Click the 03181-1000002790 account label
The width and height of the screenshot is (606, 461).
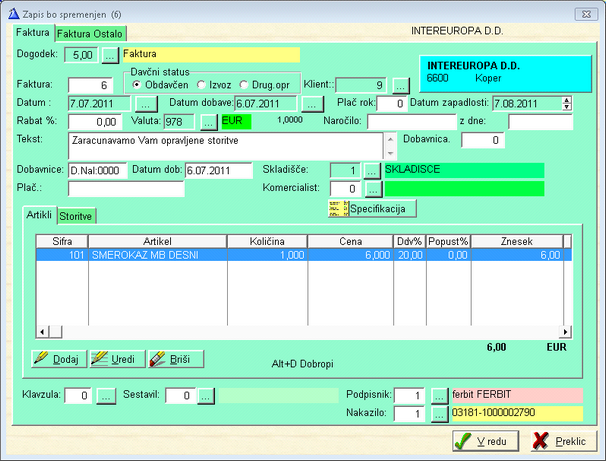(x=517, y=413)
